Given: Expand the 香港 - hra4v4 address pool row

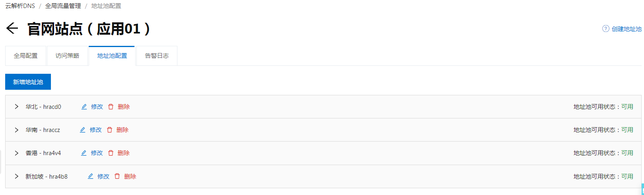Looking at the screenshot, I should pos(16,153).
